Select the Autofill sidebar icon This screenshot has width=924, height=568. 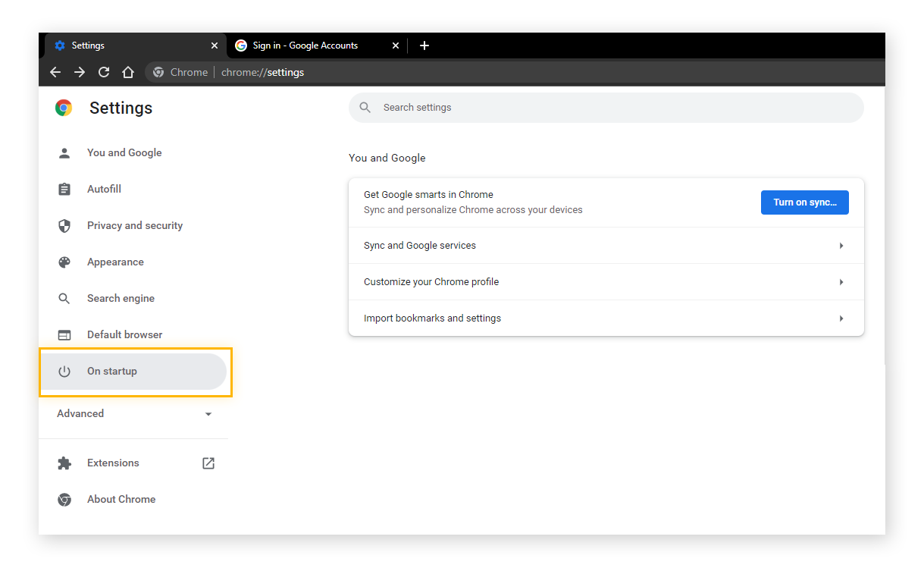click(64, 189)
